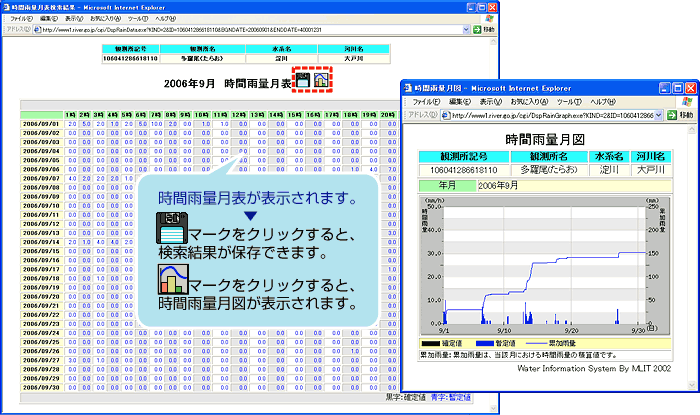This screenshot has height=415, width=700.
Task: Click the page icon in graph window address bar
Action: pyautogui.click(x=444, y=116)
